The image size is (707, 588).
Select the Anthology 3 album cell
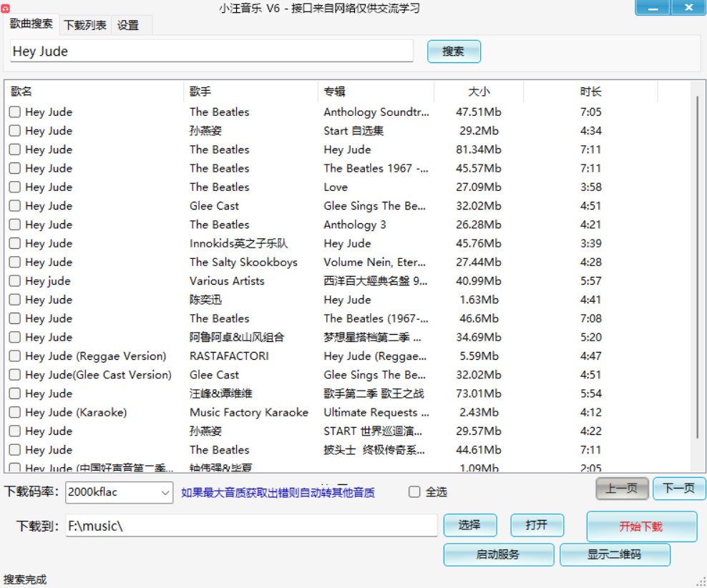[x=354, y=225]
